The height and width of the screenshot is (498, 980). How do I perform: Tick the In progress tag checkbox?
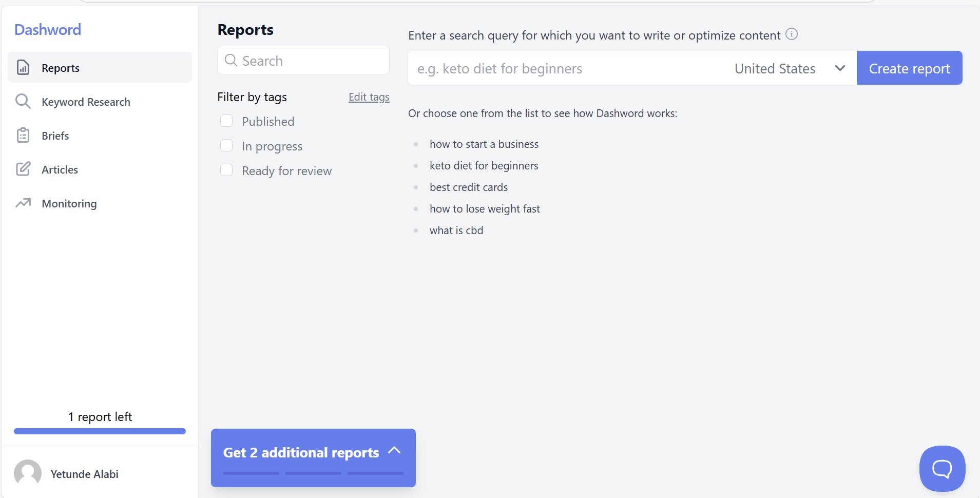pos(226,145)
